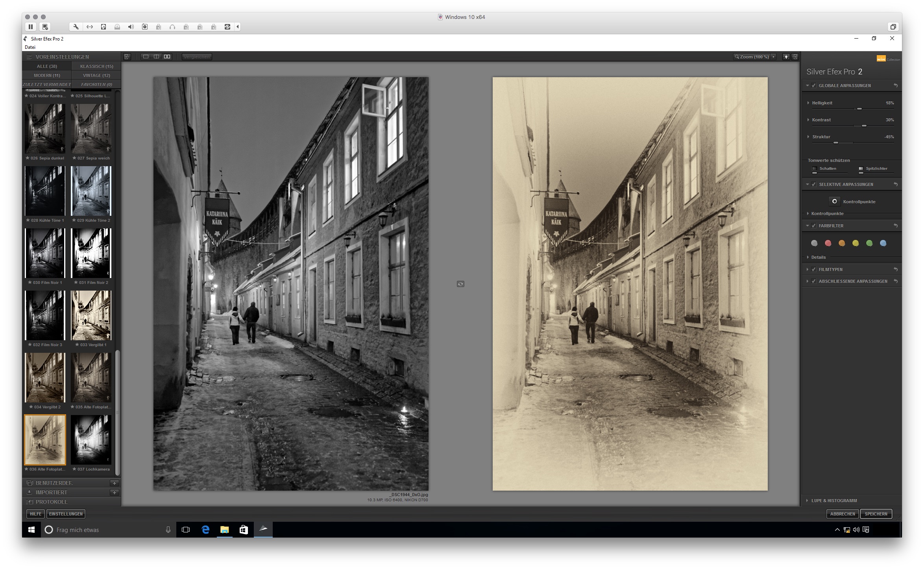The height and width of the screenshot is (569, 924).
Task: Switch to split preview view
Action: click(156, 57)
